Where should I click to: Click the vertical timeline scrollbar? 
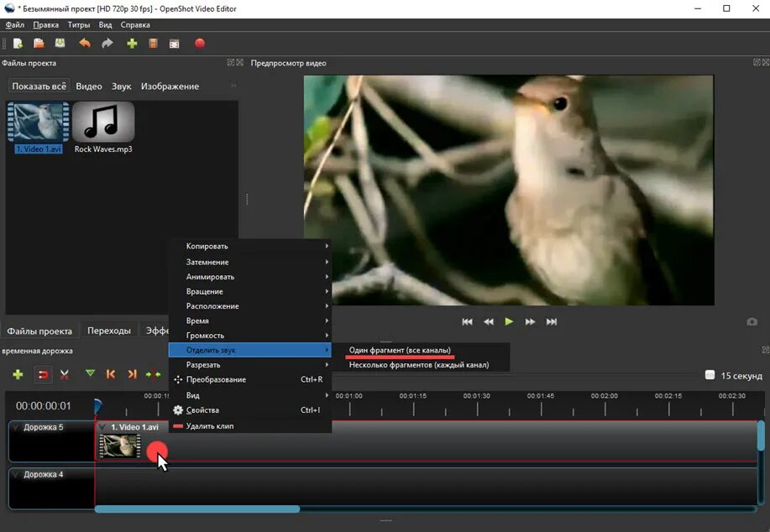pos(761,436)
